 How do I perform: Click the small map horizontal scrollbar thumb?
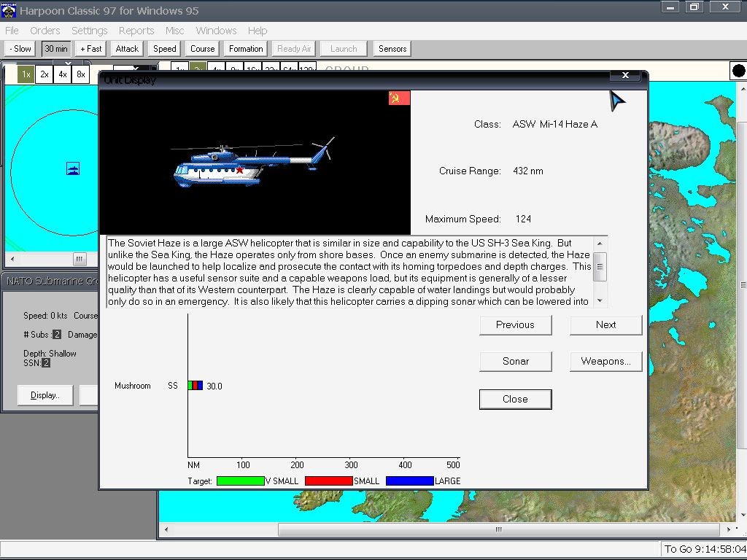[x=79, y=259]
